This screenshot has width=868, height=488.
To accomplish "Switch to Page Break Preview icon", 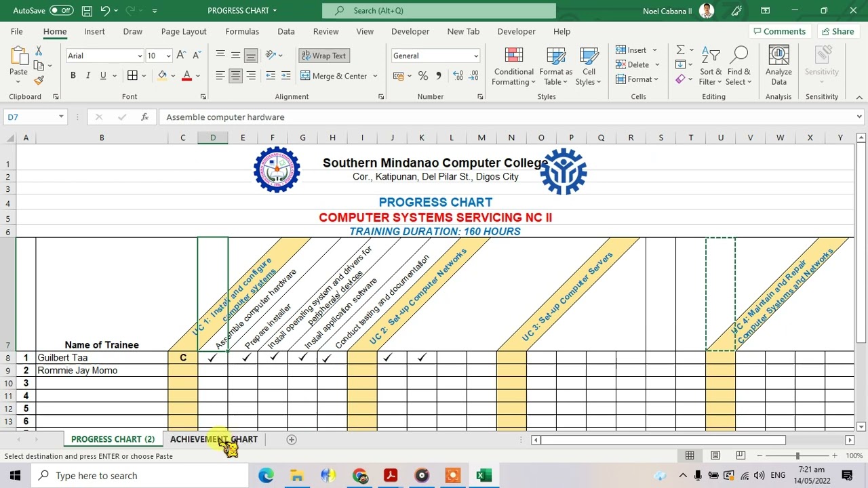I will [741, 455].
